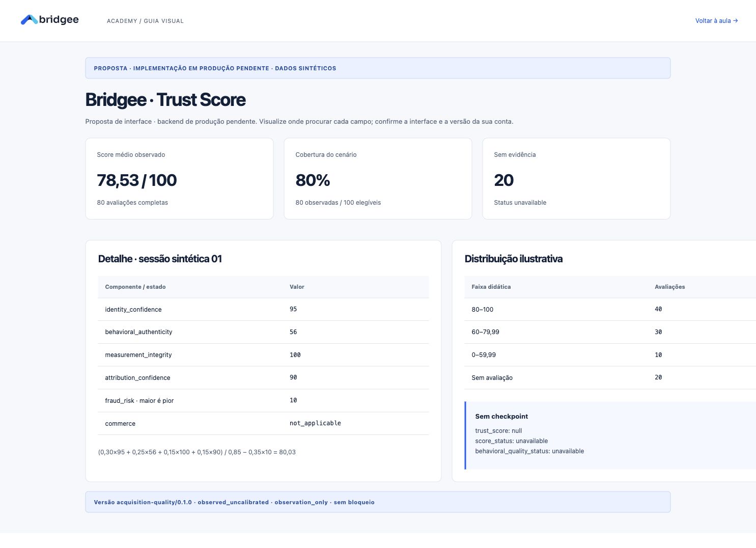Select count 30 in the 60–79,99 row
This screenshot has width=756, height=548.
coord(658,332)
